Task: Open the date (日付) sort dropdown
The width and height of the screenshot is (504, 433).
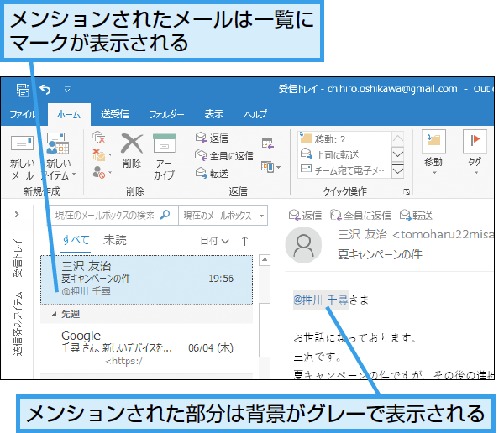Action: pyautogui.click(x=214, y=241)
